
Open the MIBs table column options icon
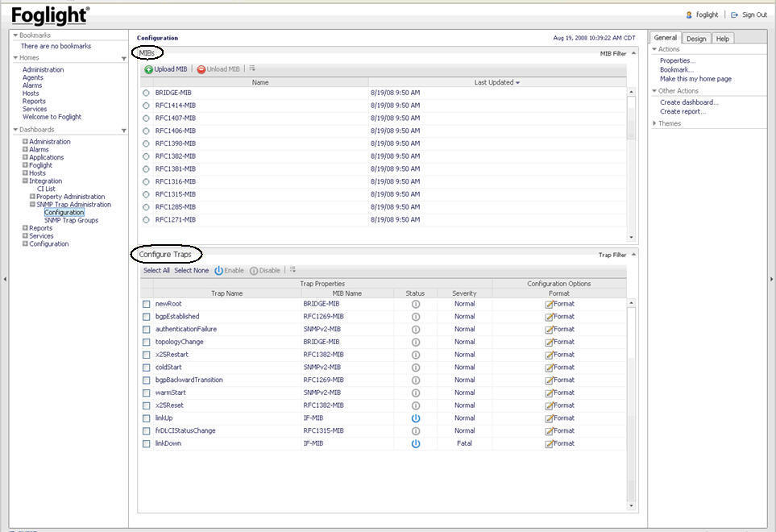[x=252, y=69]
